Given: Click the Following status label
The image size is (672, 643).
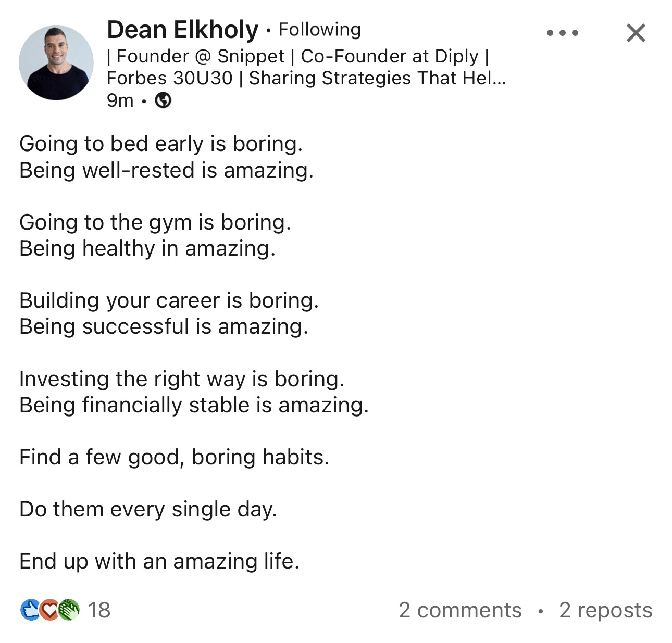Looking at the screenshot, I should pyautogui.click(x=319, y=30).
